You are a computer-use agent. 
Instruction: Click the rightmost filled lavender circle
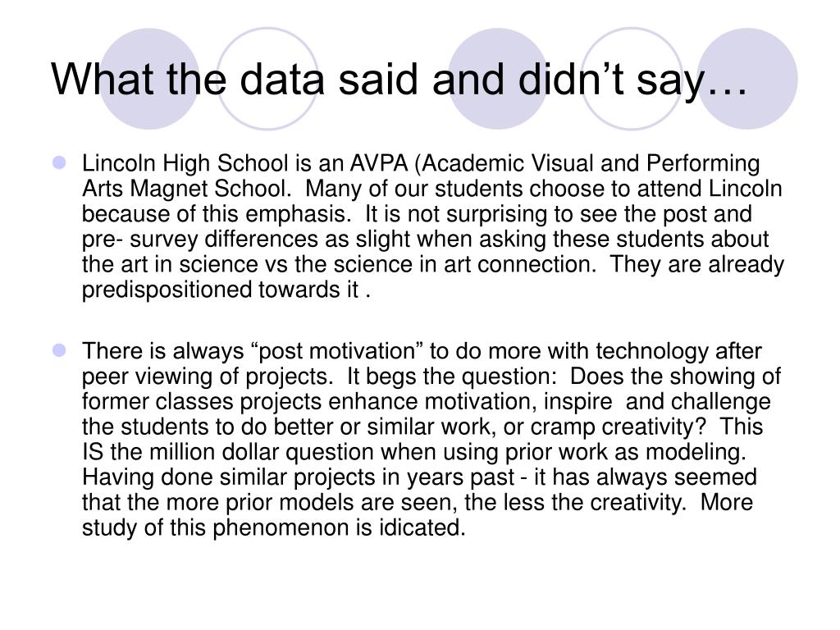pos(746,79)
